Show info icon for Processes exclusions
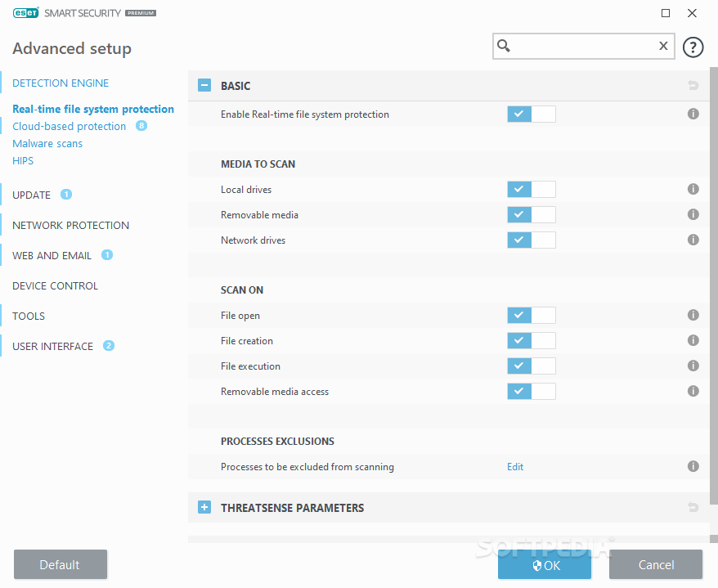Image resolution: width=718 pixels, height=588 pixels. pyautogui.click(x=693, y=466)
